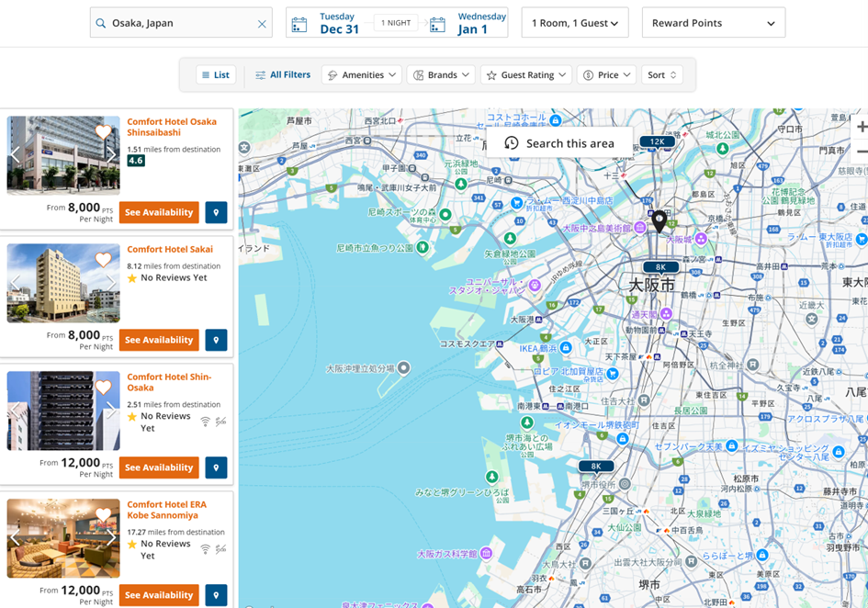Viewport: 868px width, 608px height.
Task: Open Comfort Hotel ERA Kobe Sannomiya link
Action: 166,510
